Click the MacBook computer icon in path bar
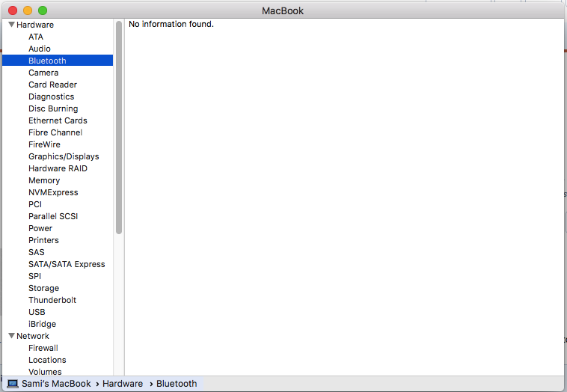This screenshot has height=392, width=567. pyautogui.click(x=13, y=384)
